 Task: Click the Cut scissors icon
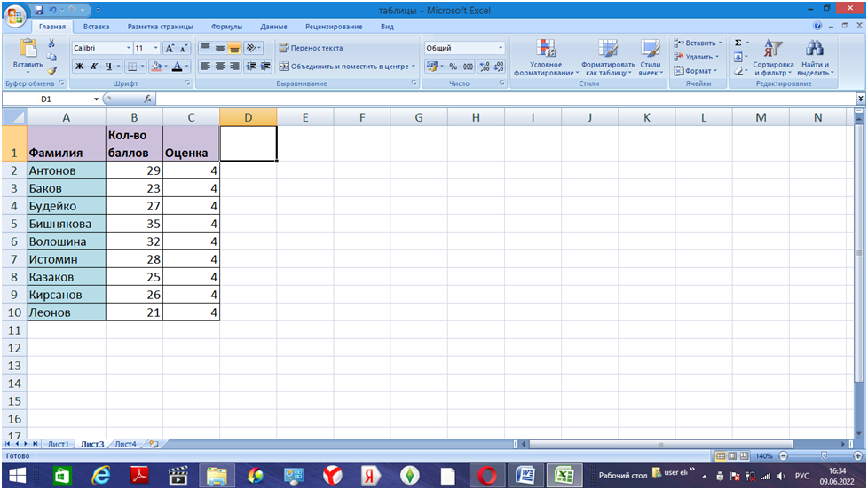51,43
